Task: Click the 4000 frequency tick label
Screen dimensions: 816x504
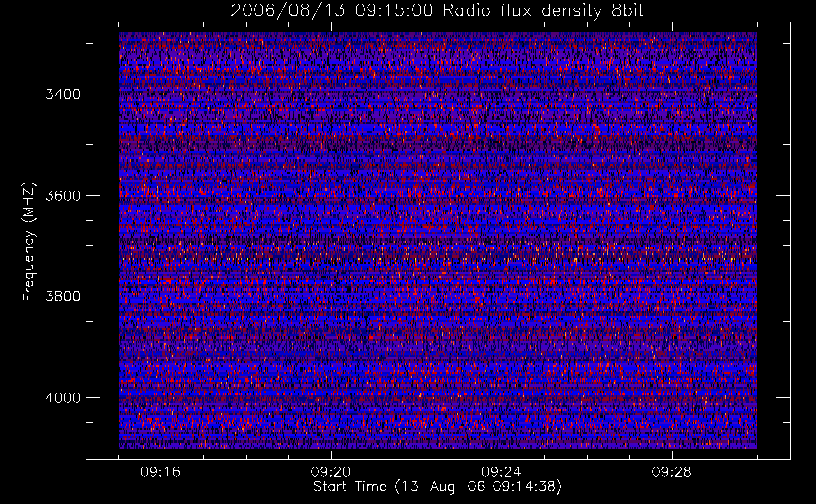Action: pyautogui.click(x=63, y=398)
